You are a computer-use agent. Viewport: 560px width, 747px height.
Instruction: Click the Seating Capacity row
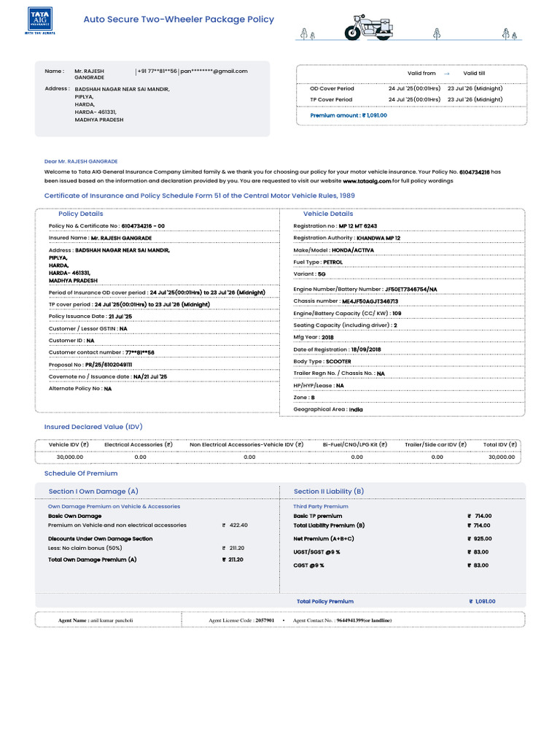(345, 325)
